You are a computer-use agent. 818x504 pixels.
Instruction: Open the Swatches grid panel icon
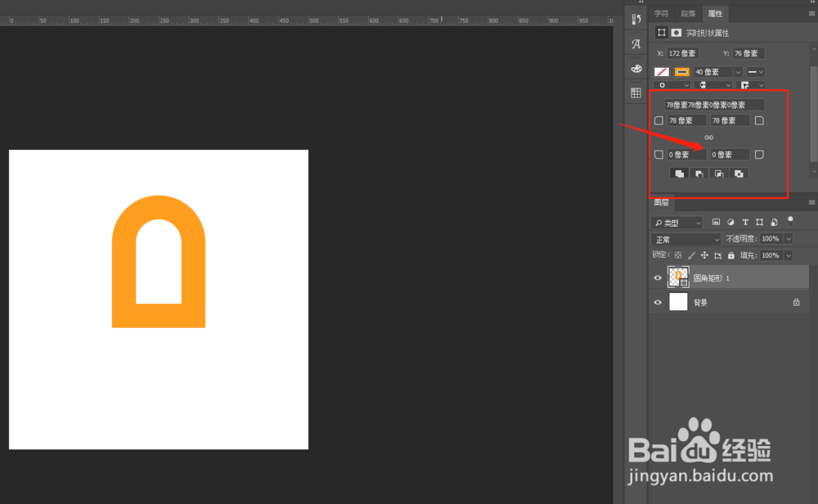pyautogui.click(x=636, y=93)
